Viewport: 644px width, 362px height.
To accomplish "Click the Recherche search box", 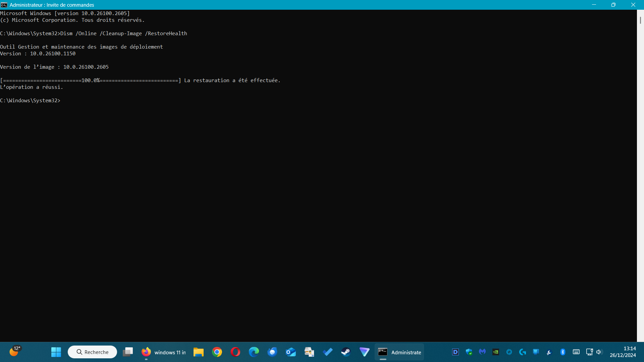I will click(93, 352).
